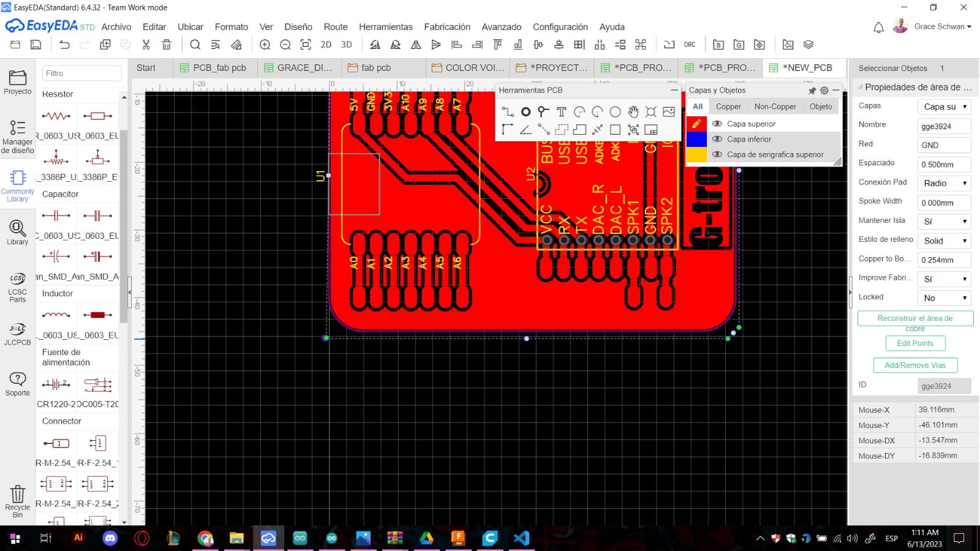Screen dimensions: 980x551
Task: Pin the Capas y Objetos panel
Action: (812, 91)
